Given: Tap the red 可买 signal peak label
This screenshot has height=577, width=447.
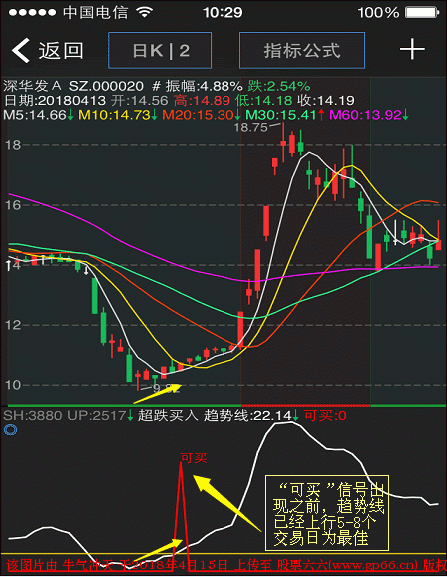Looking at the screenshot, I should click(194, 458).
